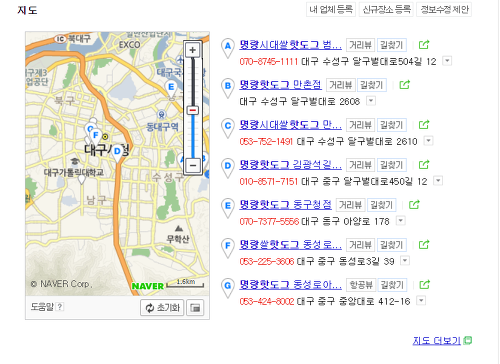Expand address dropdown for 동성로3길 39
Image resolution: width=500 pixels, height=364 pixels.
(405, 260)
